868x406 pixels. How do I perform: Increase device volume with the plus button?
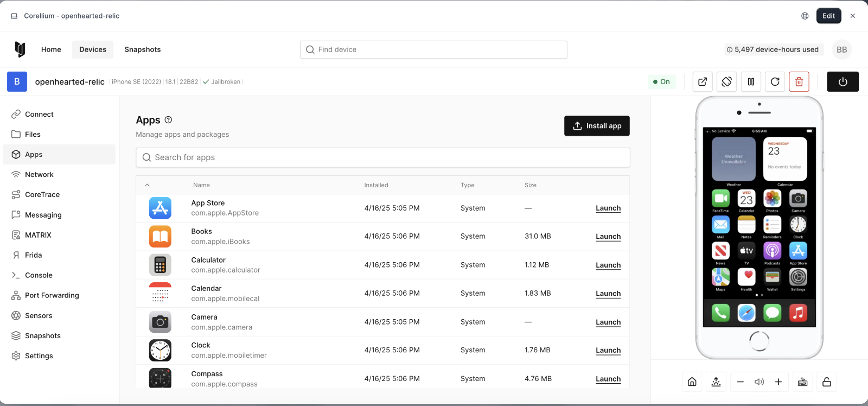coord(778,382)
